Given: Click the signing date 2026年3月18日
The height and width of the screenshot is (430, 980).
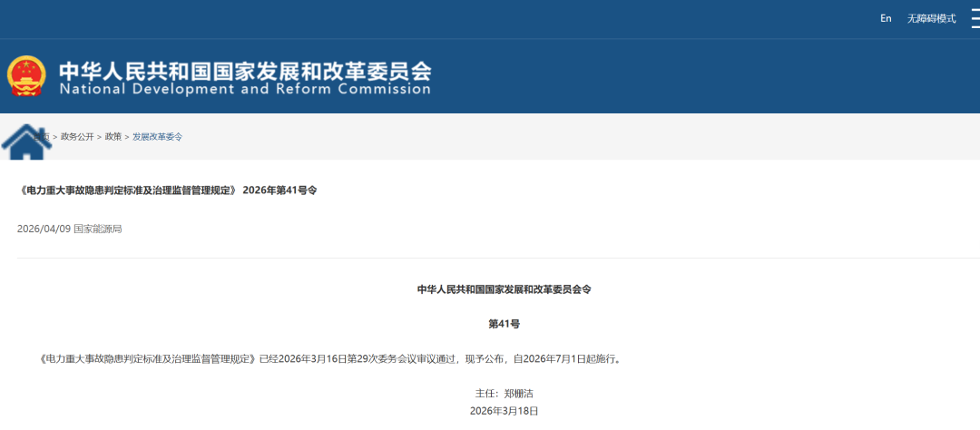Looking at the screenshot, I should pos(504,411).
